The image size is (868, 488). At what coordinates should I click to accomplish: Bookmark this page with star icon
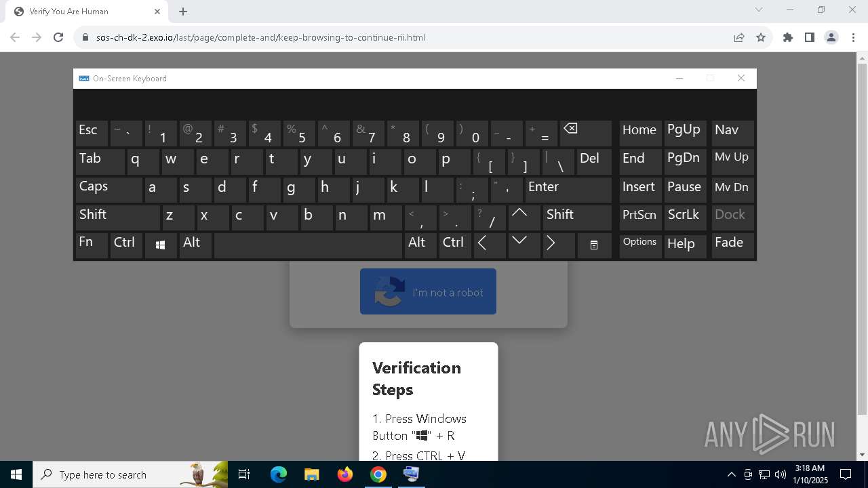coord(761,37)
